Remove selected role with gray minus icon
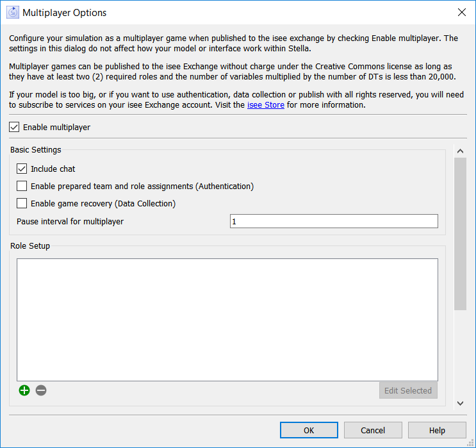Image resolution: width=476 pixels, height=448 pixels. click(x=41, y=390)
